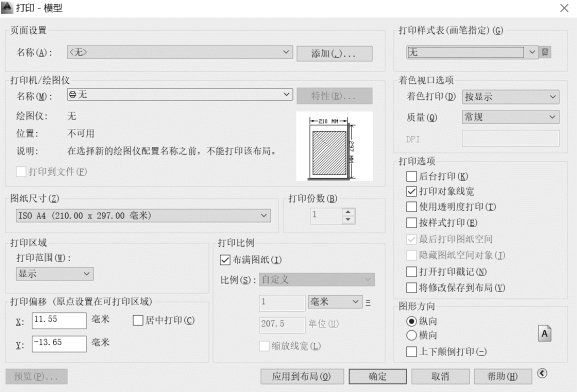Viewport: 577px width, 392px height.
Task: Toggle 最后打印图纸空间 checkbox
Action: click(411, 239)
